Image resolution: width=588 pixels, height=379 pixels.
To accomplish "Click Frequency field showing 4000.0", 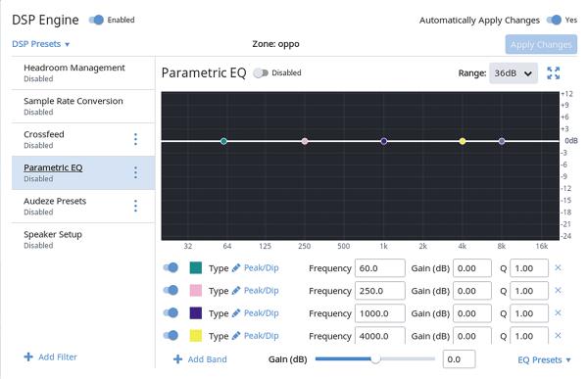I will [380, 336].
